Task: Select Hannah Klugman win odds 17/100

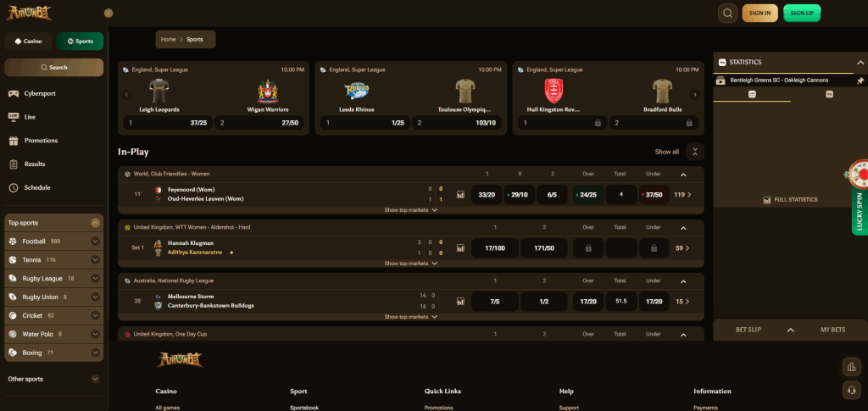Action: pos(495,248)
